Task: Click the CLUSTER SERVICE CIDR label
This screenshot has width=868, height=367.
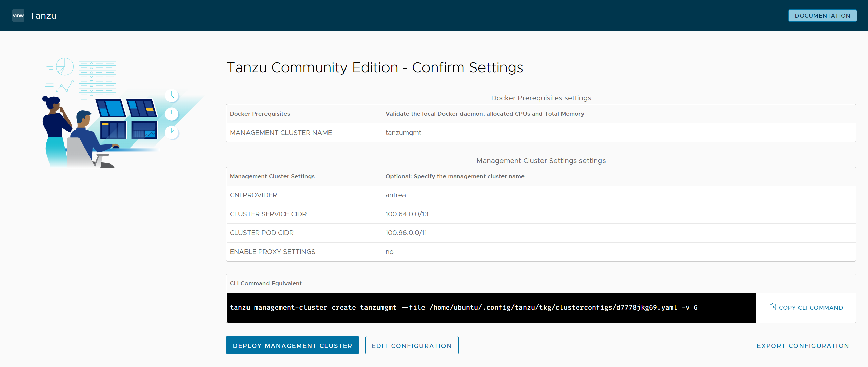Action: pos(268,214)
